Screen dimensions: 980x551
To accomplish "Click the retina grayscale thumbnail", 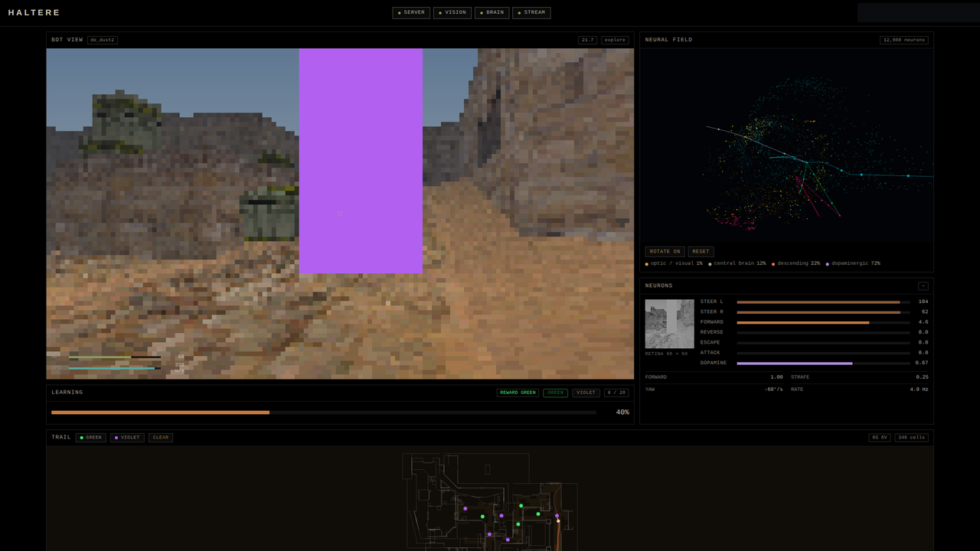I will pyautogui.click(x=670, y=324).
